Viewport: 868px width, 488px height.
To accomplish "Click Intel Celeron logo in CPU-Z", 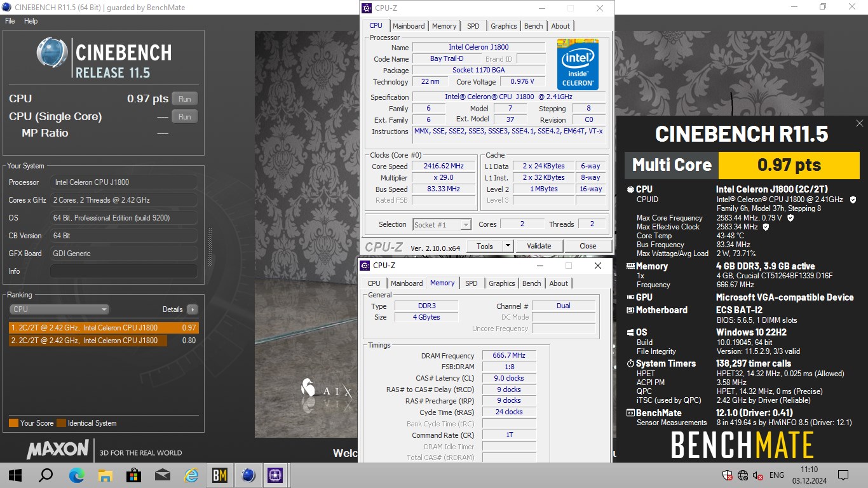I will [578, 64].
